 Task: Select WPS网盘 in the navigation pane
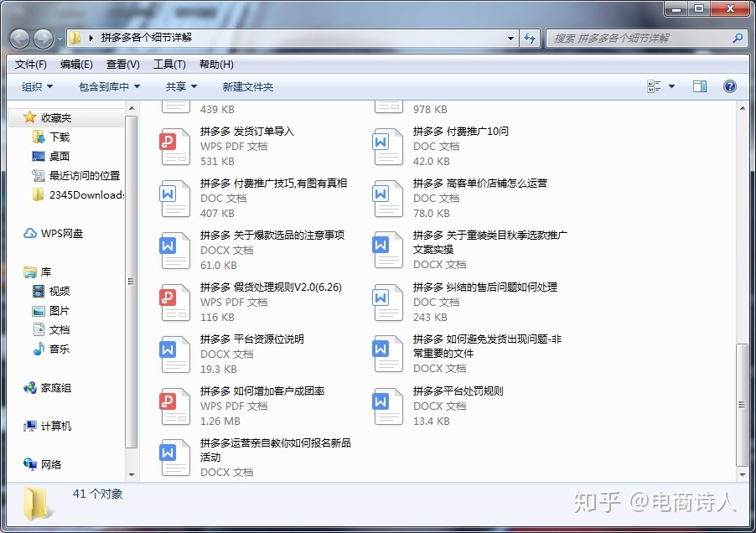(x=62, y=234)
